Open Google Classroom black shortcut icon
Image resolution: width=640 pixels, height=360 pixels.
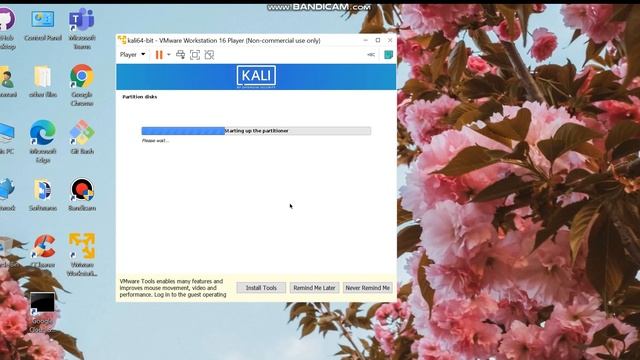(x=42, y=312)
